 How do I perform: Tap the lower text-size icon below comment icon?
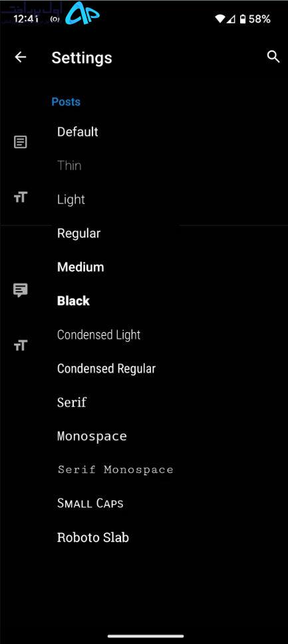click(21, 346)
